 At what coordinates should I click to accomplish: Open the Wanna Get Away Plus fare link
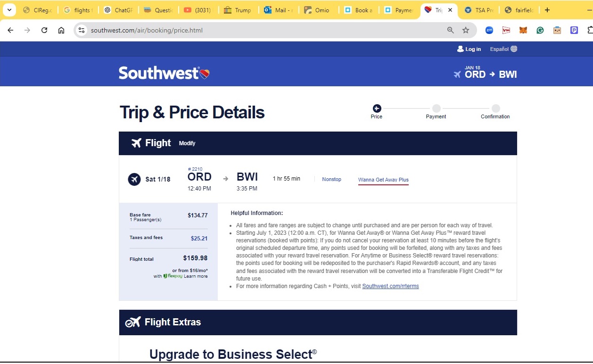tap(383, 180)
